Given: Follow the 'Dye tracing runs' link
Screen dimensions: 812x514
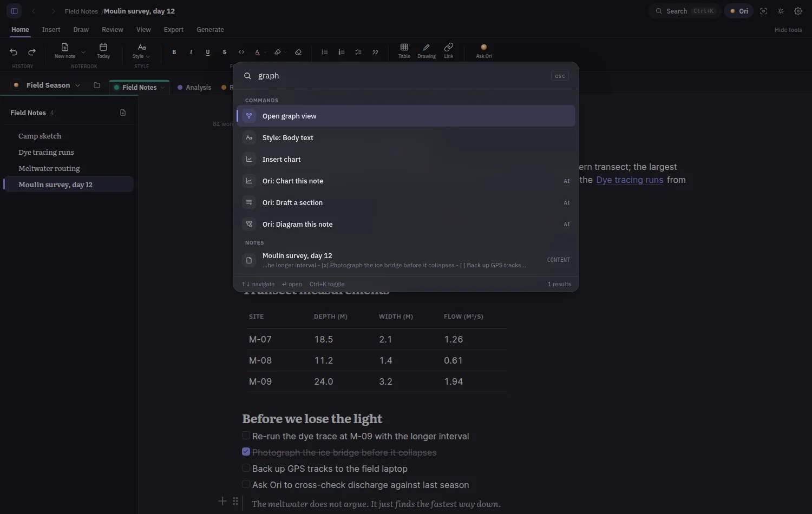Looking at the screenshot, I should pos(630,180).
